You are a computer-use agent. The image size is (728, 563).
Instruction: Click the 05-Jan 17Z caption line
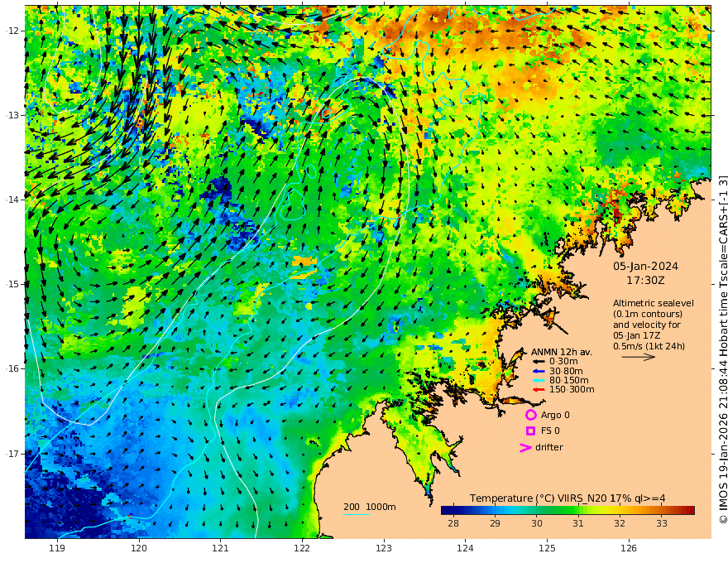(x=636, y=335)
